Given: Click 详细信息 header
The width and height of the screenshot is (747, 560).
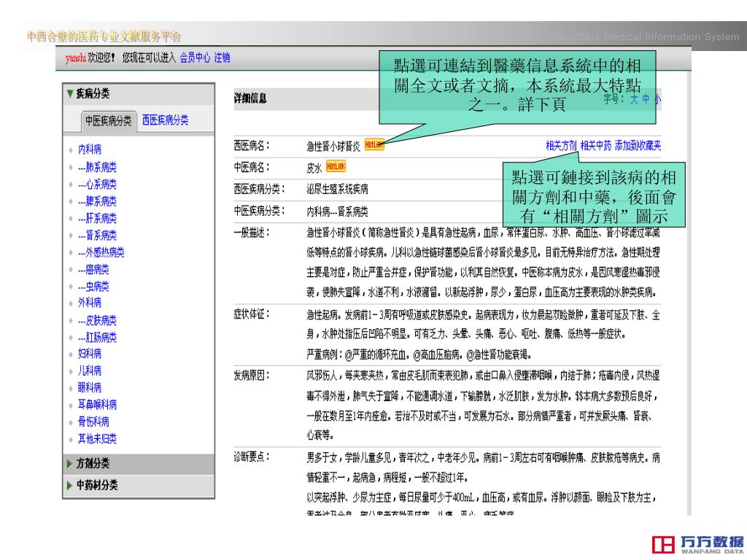Looking at the screenshot, I should coord(250,98).
